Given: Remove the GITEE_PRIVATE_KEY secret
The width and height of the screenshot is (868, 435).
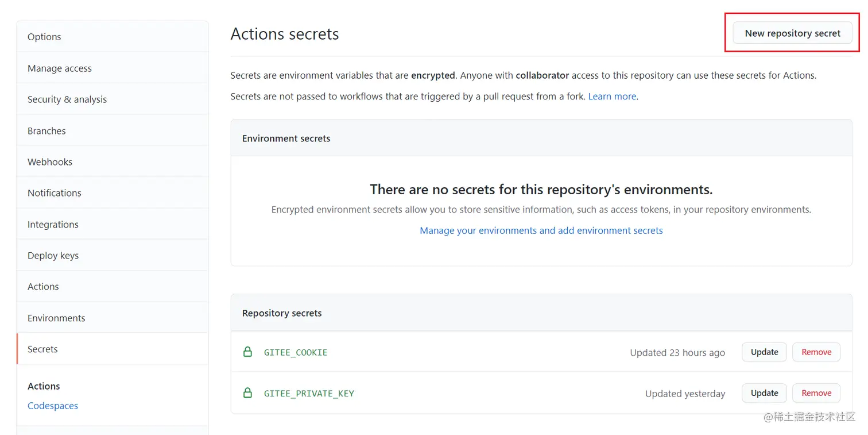Looking at the screenshot, I should [816, 394].
